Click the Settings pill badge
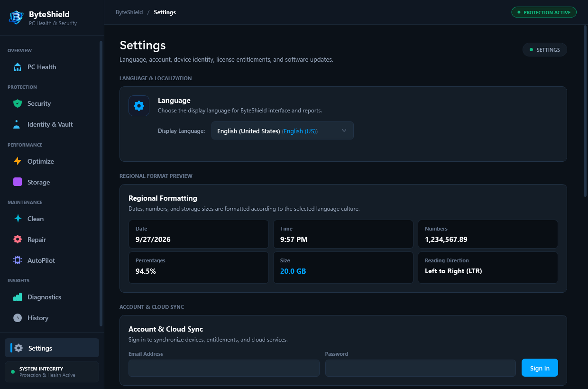This screenshot has width=588, height=389. tap(545, 50)
